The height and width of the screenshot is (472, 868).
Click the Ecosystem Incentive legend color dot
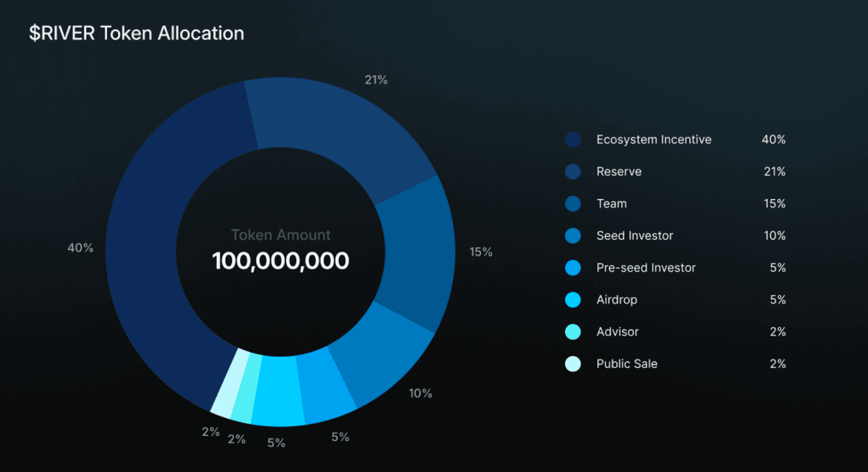573,140
